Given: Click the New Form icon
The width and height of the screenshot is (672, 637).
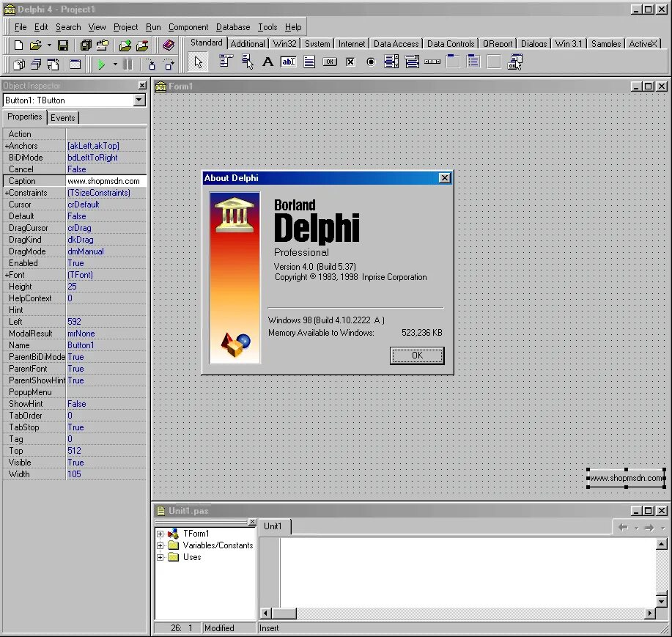Looking at the screenshot, I should click(x=75, y=65).
